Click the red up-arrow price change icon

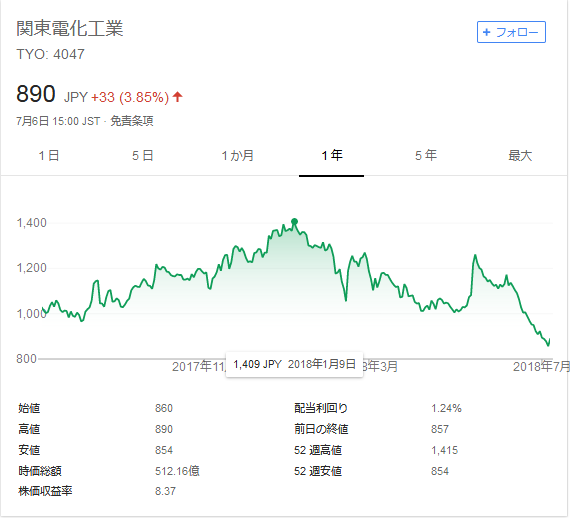tap(177, 97)
